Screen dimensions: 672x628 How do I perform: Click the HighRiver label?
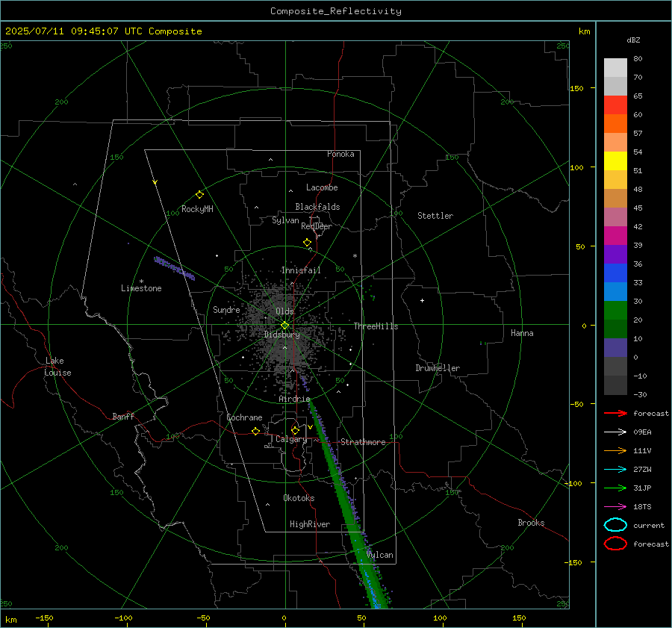[x=310, y=524]
